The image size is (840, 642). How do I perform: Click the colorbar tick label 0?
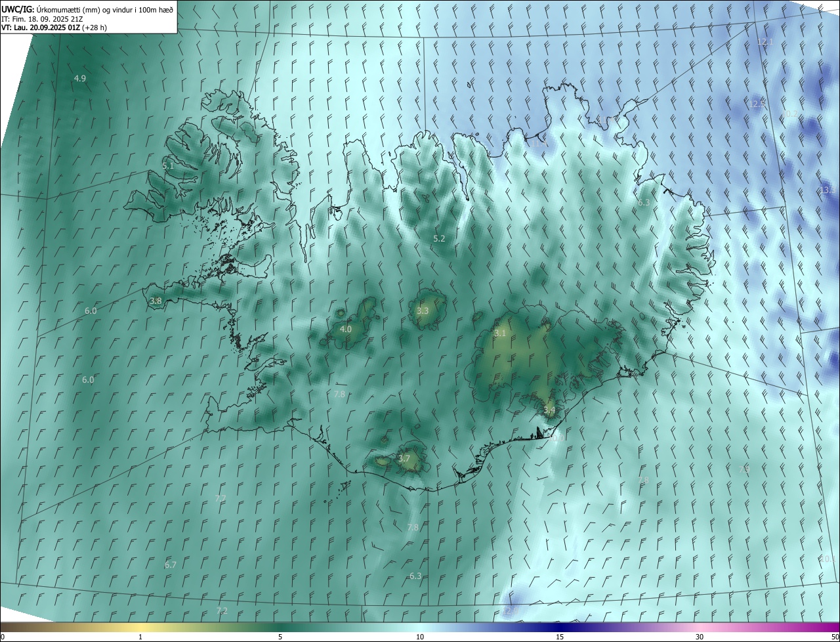click(3, 637)
